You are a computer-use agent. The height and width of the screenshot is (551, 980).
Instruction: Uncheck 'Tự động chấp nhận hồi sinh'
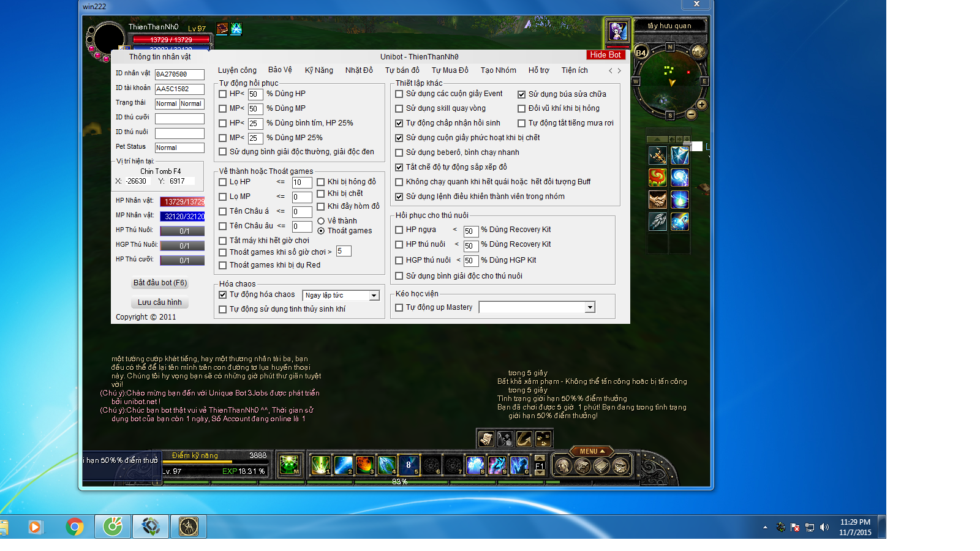pos(399,124)
